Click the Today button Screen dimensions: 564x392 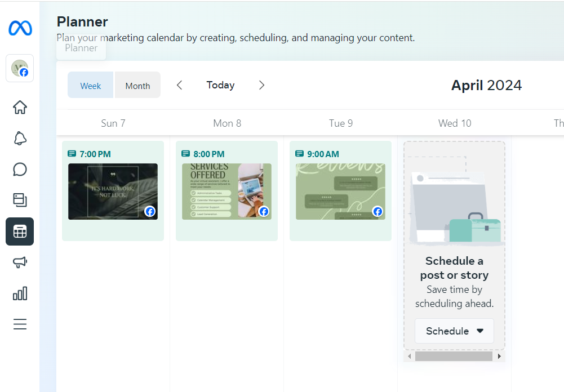pyautogui.click(x=220, y=85)
